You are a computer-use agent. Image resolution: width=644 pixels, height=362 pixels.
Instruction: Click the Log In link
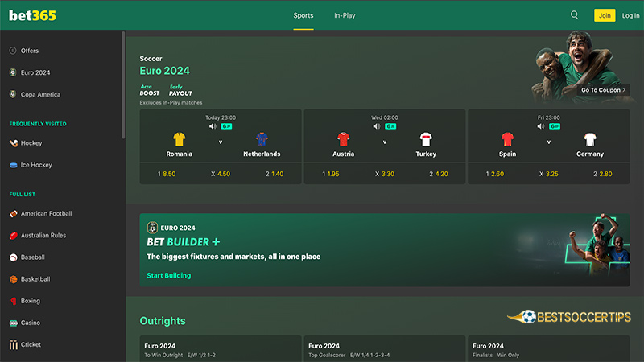630,15
